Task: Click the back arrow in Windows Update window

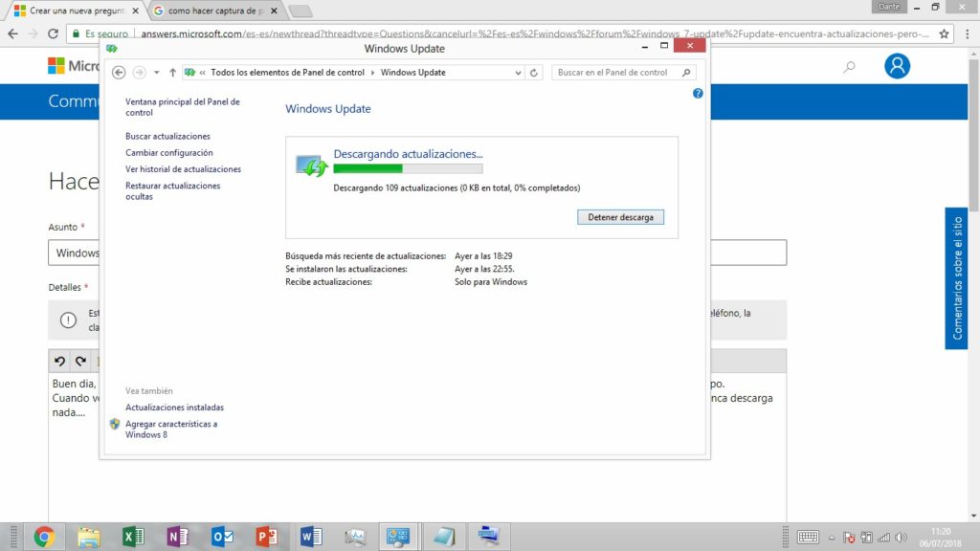Action: (119, 73)
